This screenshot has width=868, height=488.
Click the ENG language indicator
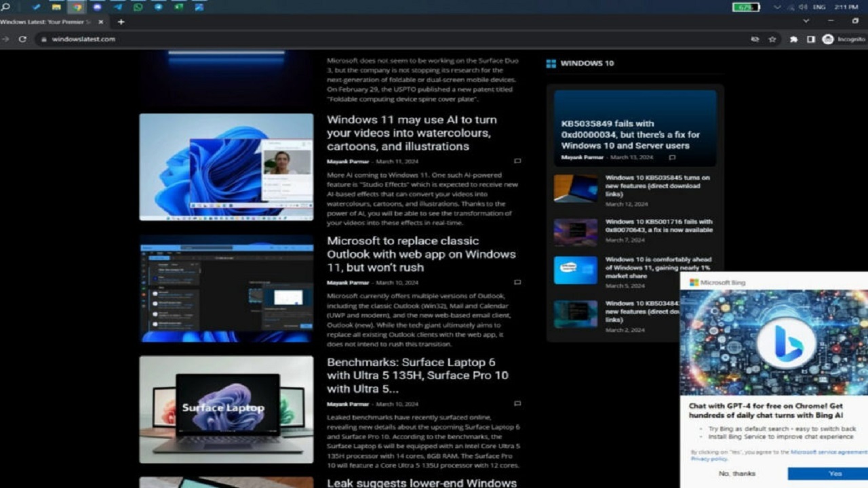[819, 7]
